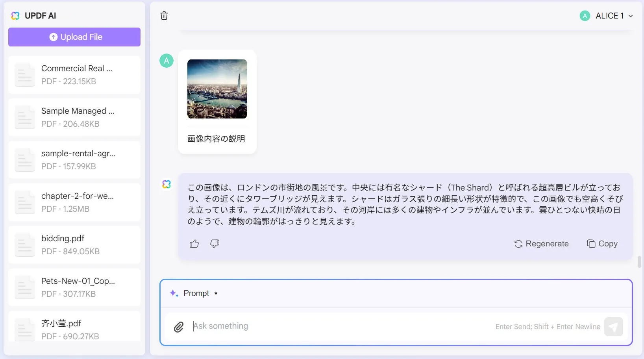Open bidding.pdf in the file list
This screenshot has width=644, height=359.
(74, 245)
